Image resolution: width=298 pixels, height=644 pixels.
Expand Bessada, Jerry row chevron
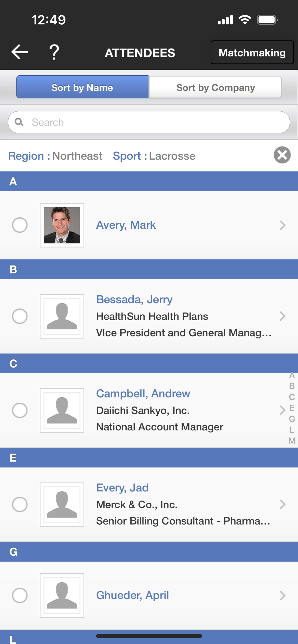[x=282, y=316]
